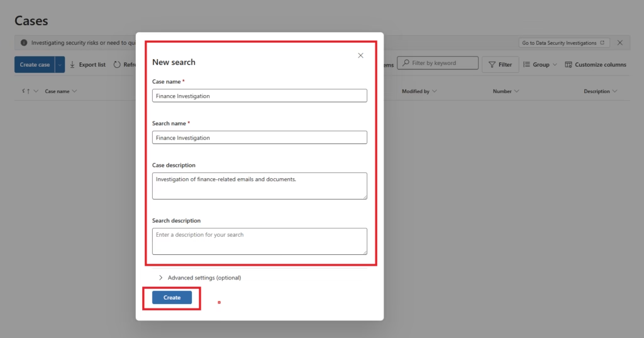Click the Filter funnel icon
Screen dimensions: 644x338
pos(492,65)
